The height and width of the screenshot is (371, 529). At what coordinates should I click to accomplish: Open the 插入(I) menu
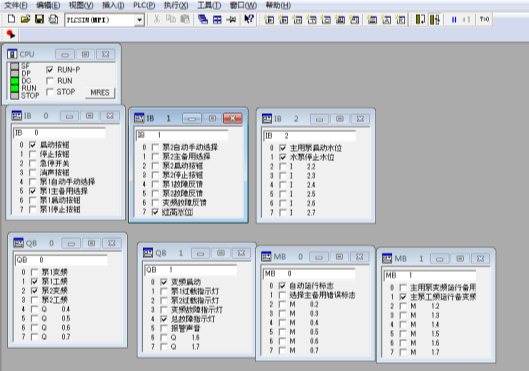coord(113,5)
